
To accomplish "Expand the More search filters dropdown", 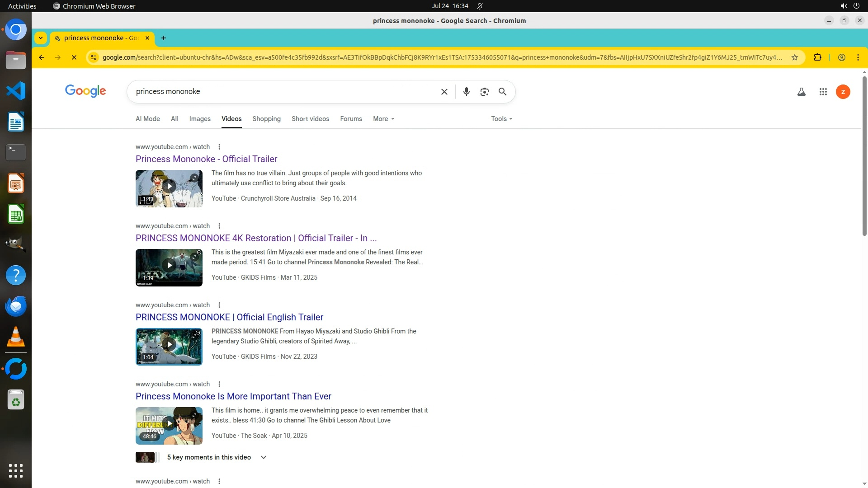I will (383, 119).
